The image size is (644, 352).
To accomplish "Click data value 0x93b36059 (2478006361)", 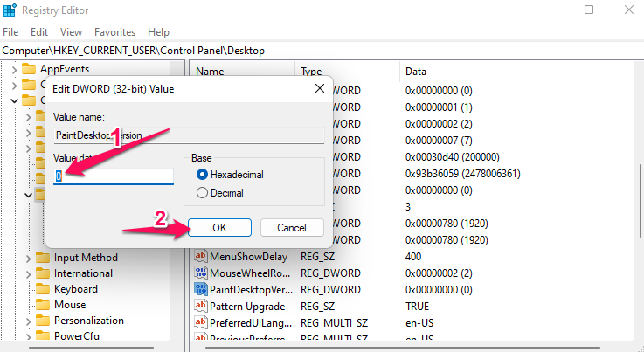I will tap(463, 174).
